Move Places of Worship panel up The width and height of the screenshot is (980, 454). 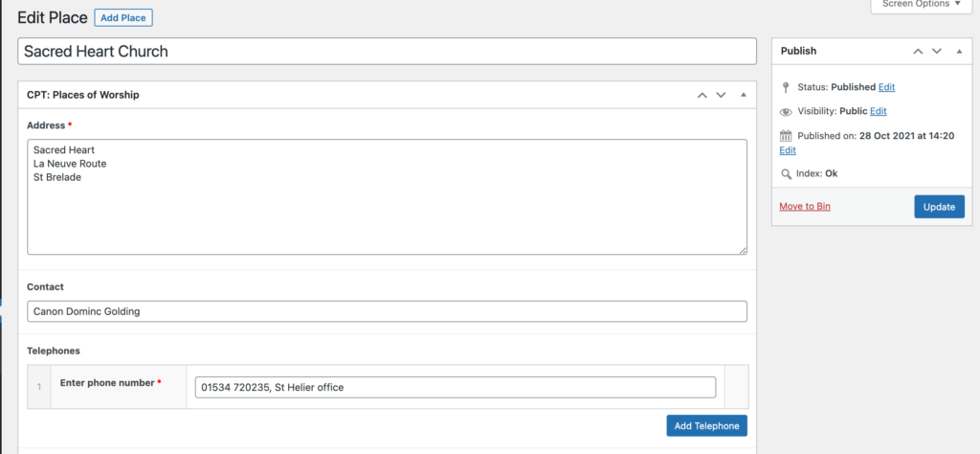click(x=702, y=95)
